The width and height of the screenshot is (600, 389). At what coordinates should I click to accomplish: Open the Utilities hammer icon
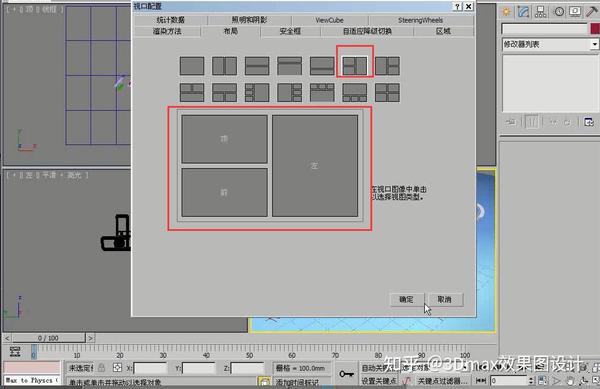click(592, 11)
